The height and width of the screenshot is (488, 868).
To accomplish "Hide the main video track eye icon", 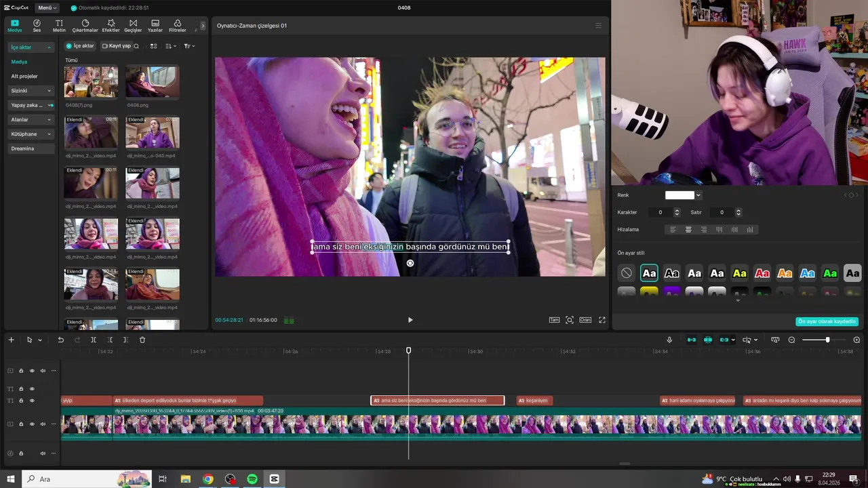I will tap(32, 424).
